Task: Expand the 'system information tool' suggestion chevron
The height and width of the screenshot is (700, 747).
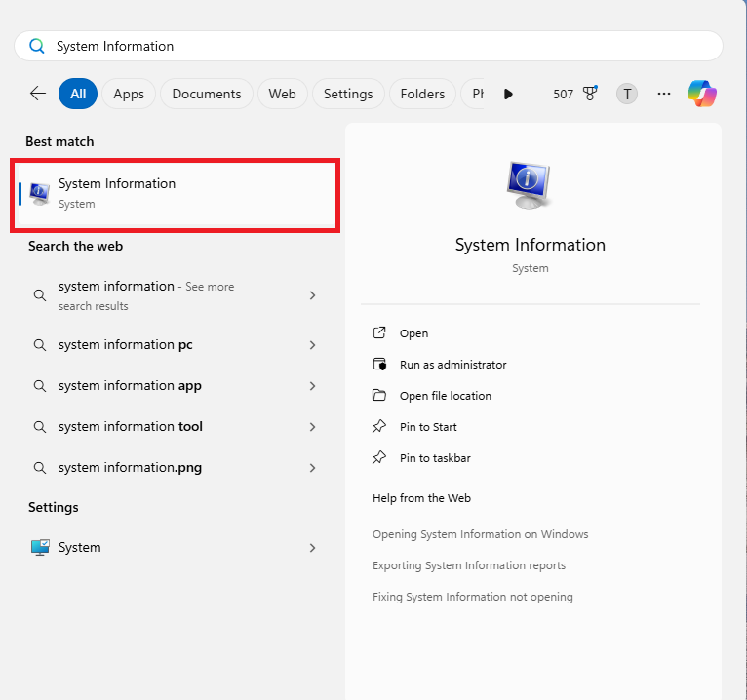Action: (x=312, y=427)
